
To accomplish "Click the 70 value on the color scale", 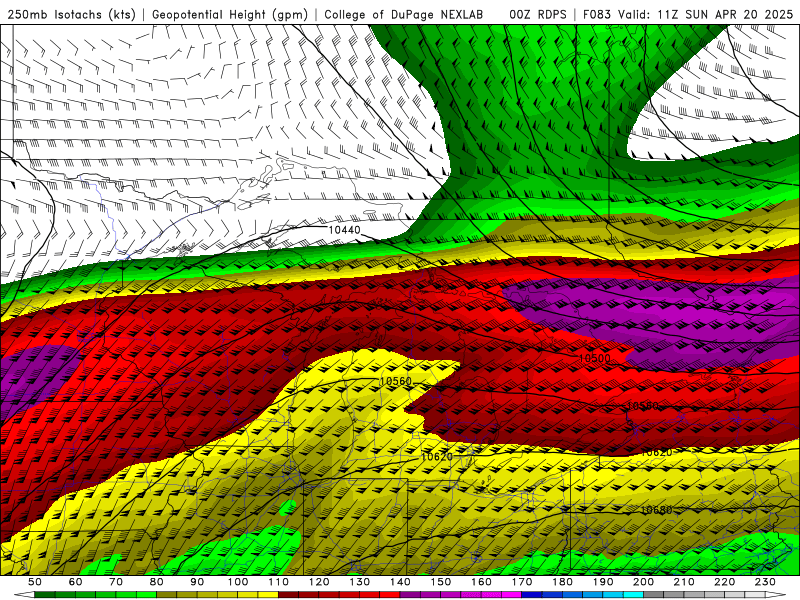I will point(116,582).
